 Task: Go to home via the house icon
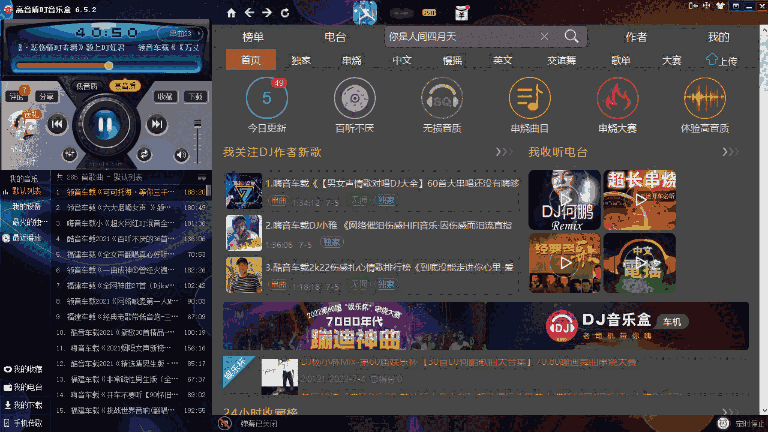pos(231,13)
